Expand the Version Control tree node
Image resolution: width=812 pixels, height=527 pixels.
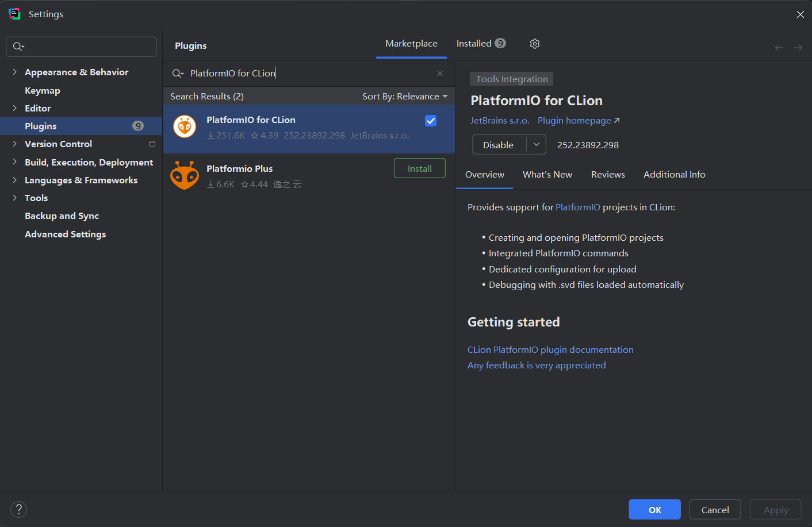click(14, 144)
